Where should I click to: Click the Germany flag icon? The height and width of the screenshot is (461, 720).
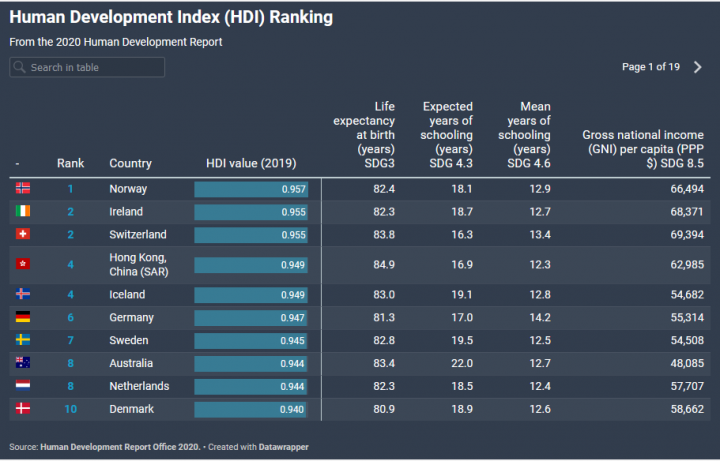pos(24,318)
